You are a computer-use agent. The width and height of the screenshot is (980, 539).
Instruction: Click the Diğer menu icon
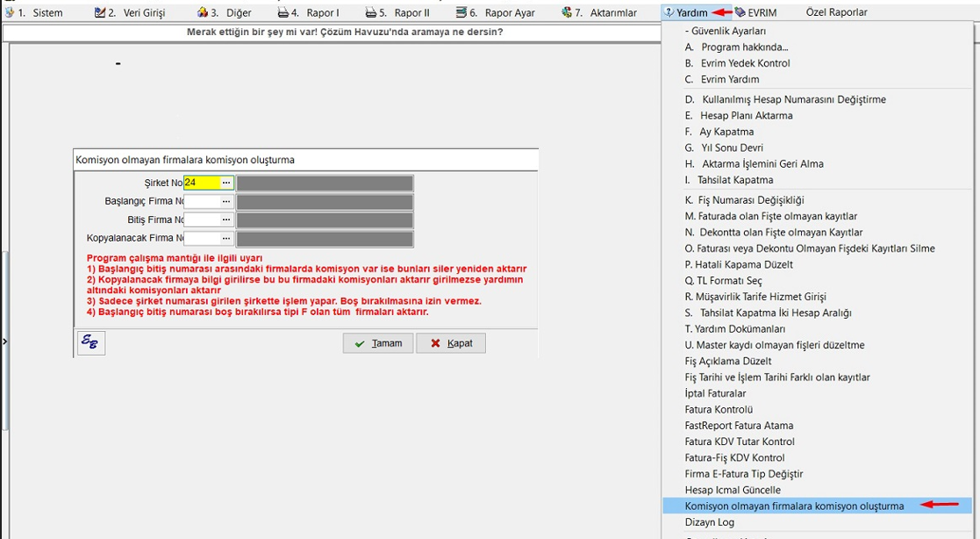pyautogui.click(x=203, y=12)
